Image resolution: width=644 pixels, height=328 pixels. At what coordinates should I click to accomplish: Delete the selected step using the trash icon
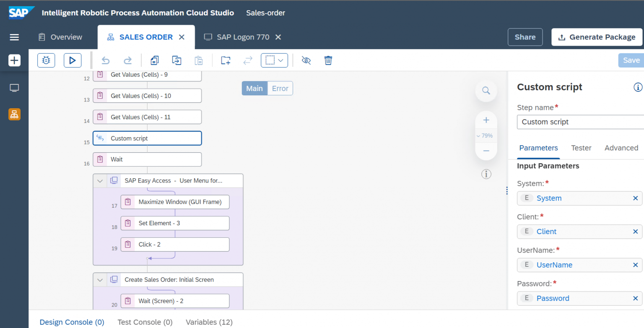[x=328, y=60]
